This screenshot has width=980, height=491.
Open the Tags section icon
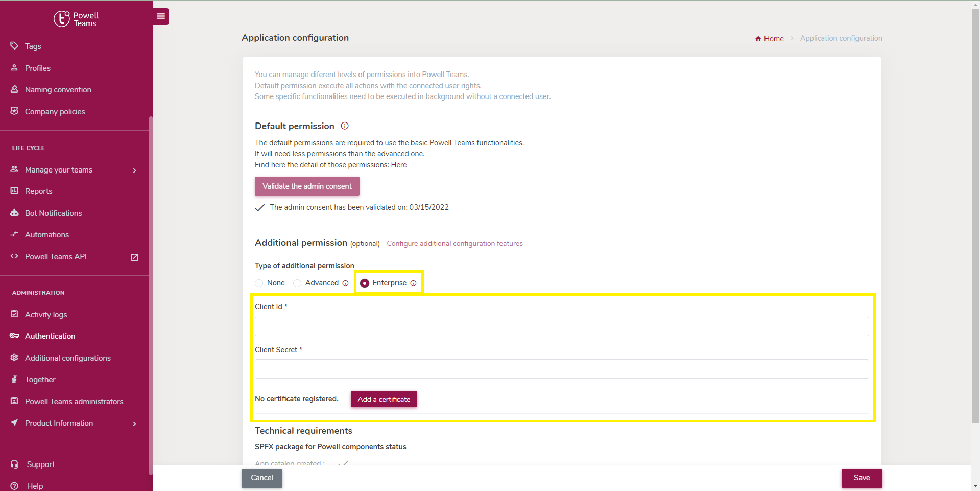click(x=14, y=46)
